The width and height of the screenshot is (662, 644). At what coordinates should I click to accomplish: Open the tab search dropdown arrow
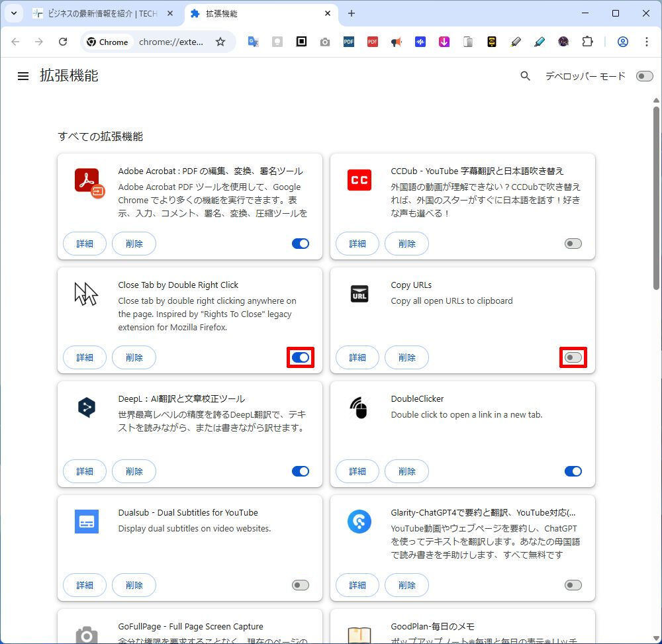click(x=14, y=13)
